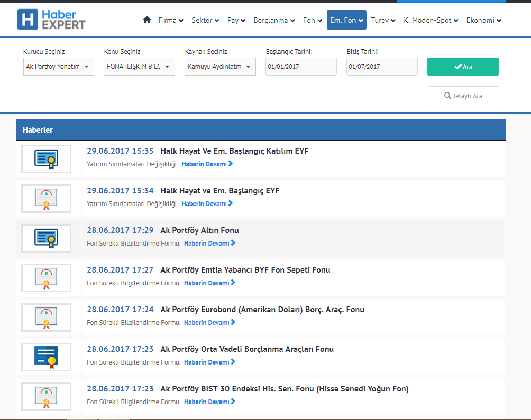Click headline Ak Portföy Emtia Yabancı BYF Fon Sepeti Fonu

tap(245, 270)
